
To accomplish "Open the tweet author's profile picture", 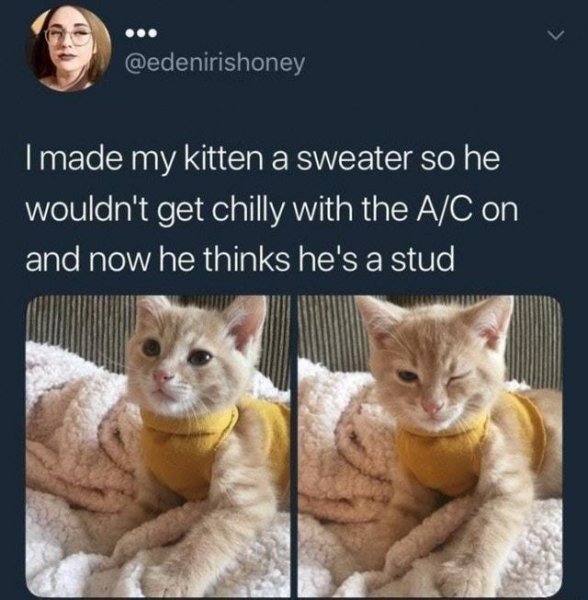I will (68, 47).
